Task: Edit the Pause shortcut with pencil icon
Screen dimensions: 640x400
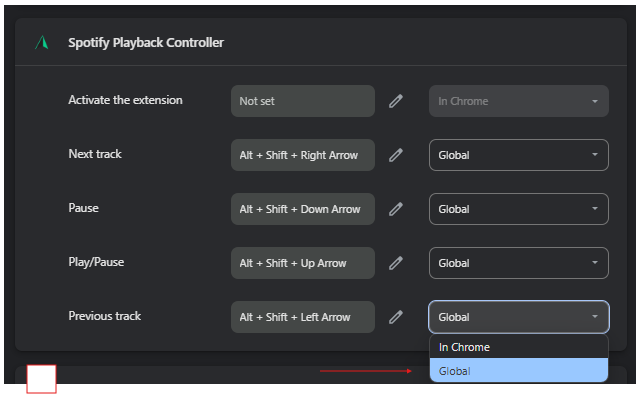Action: point(396,209)
